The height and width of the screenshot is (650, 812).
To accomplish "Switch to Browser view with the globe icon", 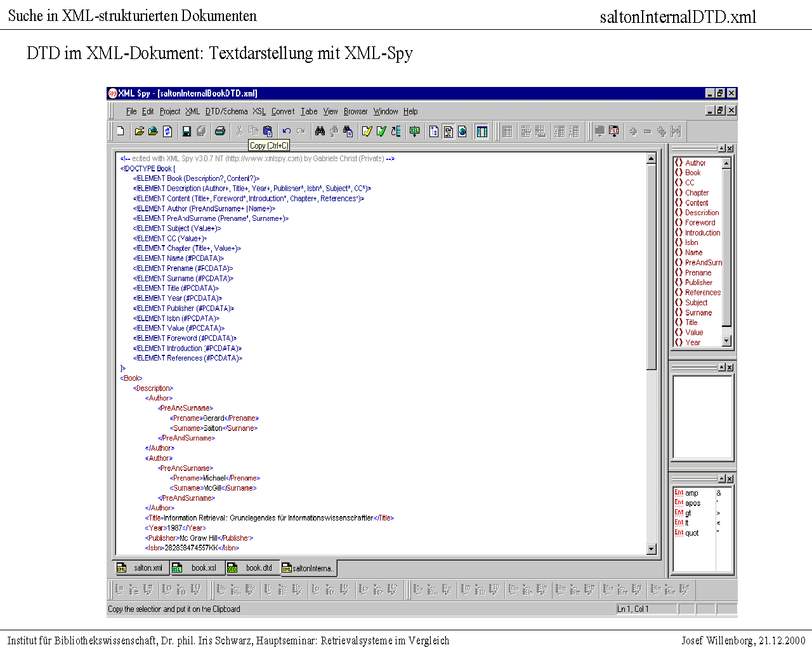I will click(462, 131).
